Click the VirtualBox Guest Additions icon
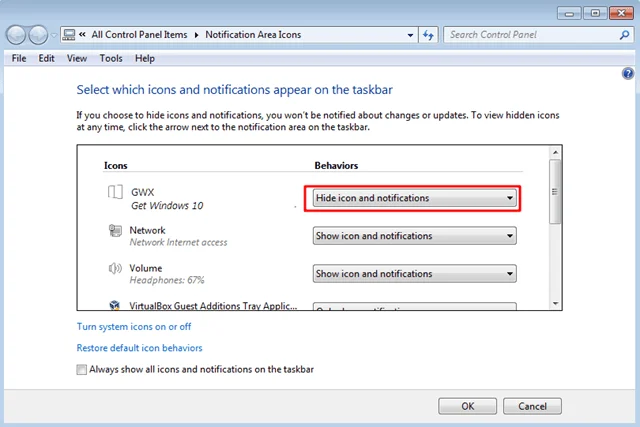Image resolution: width=640 pixels, height=427 pixels. pos(115,305)
